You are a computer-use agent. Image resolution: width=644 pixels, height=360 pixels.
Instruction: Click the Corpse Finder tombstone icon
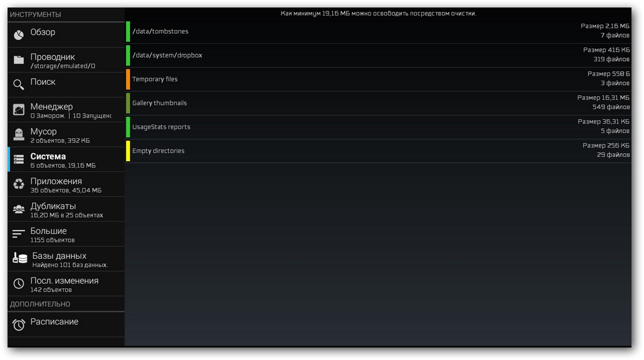19,135
